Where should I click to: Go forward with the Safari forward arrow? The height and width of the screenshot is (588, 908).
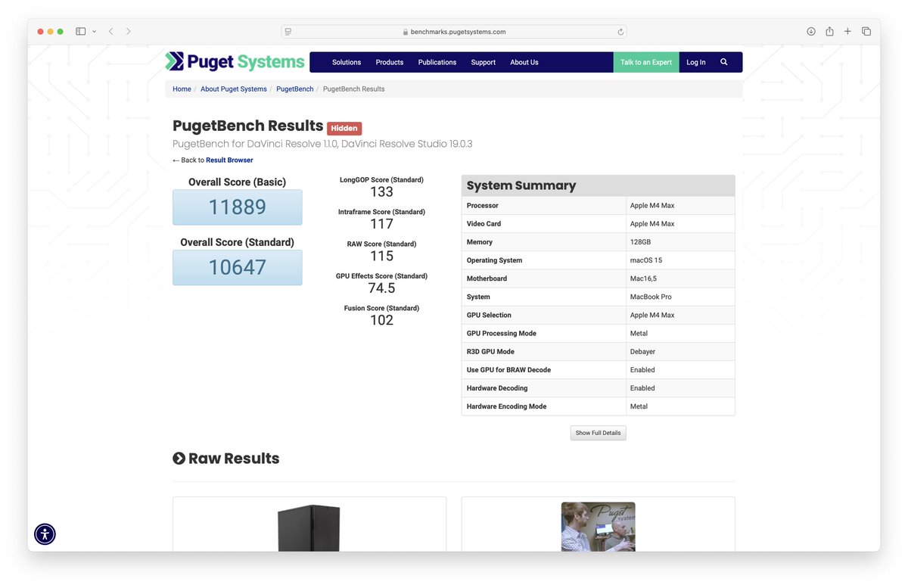pos(128,32)
